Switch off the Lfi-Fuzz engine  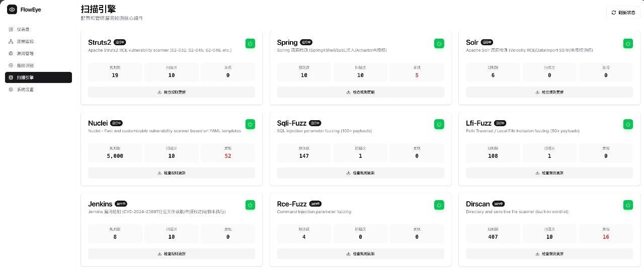pyautogui.click(x=628, y=124)
